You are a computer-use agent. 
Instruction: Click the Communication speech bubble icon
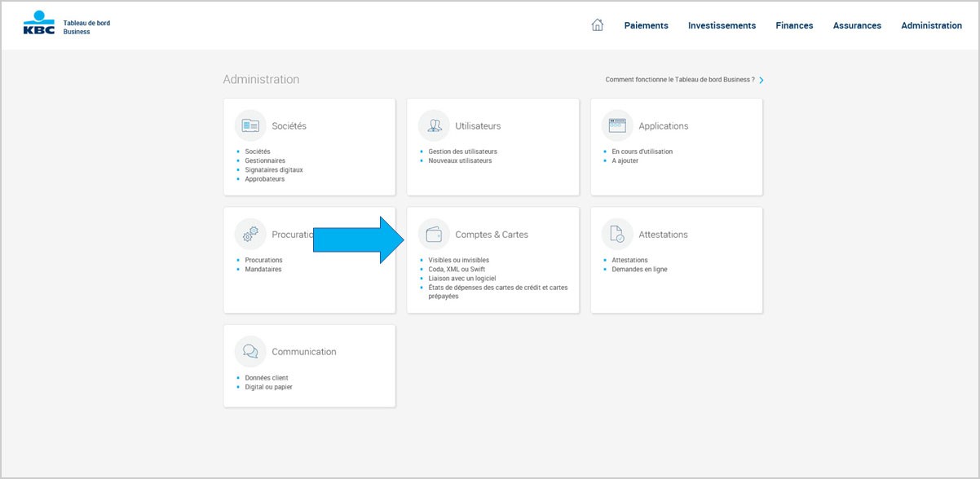pos(250,351)
